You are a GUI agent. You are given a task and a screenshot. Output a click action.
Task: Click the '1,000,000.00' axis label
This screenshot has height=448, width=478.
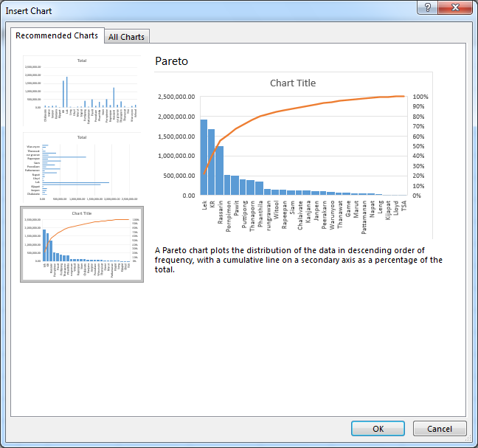click(176, 156)
